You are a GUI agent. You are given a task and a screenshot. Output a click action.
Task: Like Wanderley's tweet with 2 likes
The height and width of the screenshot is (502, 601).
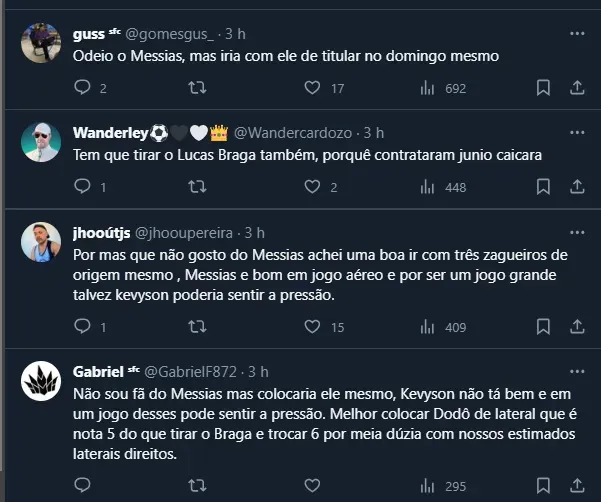click(x=312, y=187)
